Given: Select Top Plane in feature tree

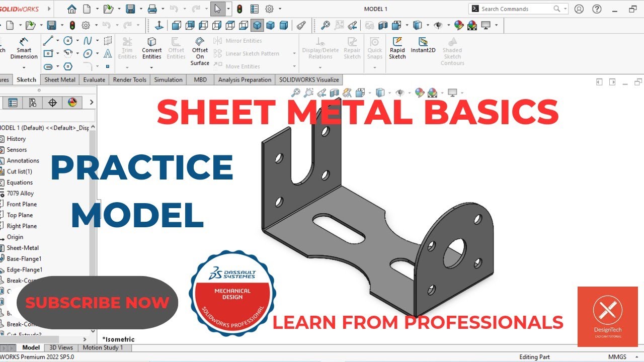Looking at the screenshot, I should coord(20,215).
